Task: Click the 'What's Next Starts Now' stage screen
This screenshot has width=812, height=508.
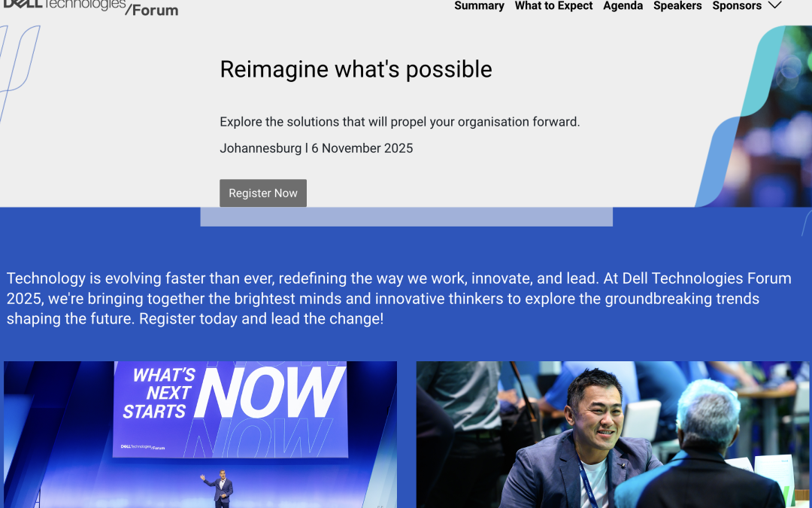Action: coord(230,409)
